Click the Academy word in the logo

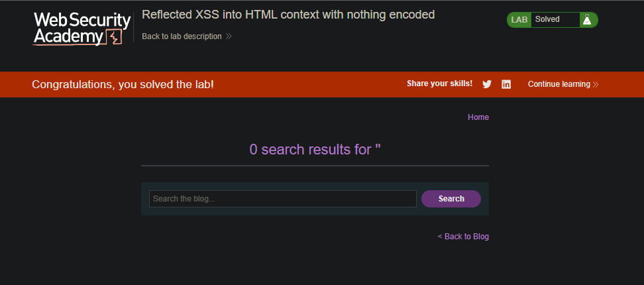click(x=68, y=37)
